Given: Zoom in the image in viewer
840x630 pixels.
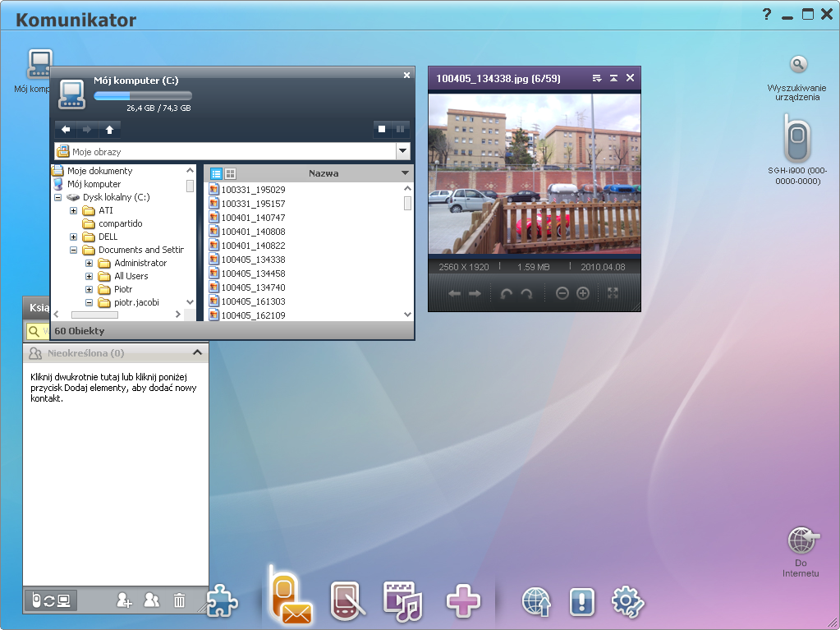Looking at the screenshot, I should (x=583, y=293).
